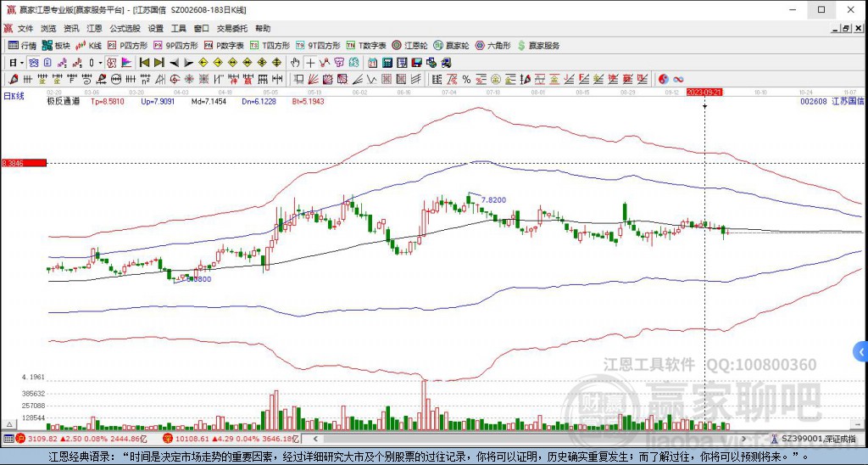The height and width of the screenshot is (465, 868).
Task: Select the Gann fan lines tool
Action: [313, 79]
